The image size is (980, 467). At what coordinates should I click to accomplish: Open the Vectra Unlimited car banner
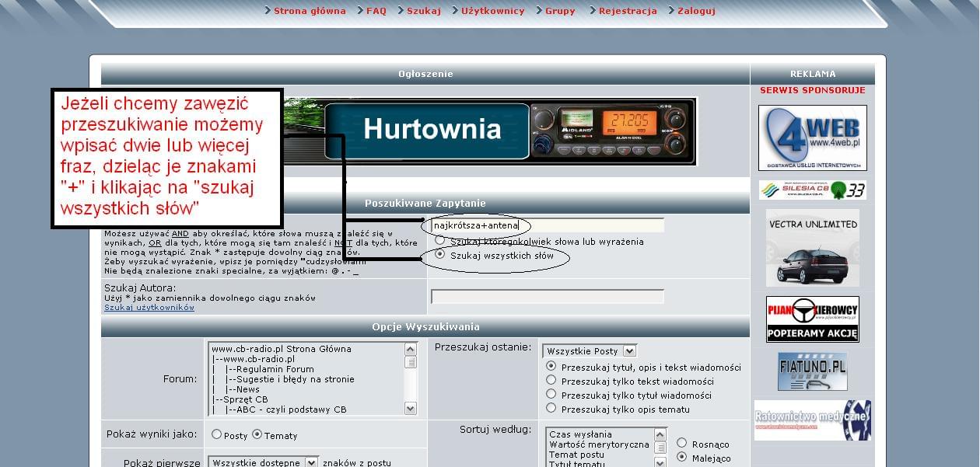coord(813,248)
